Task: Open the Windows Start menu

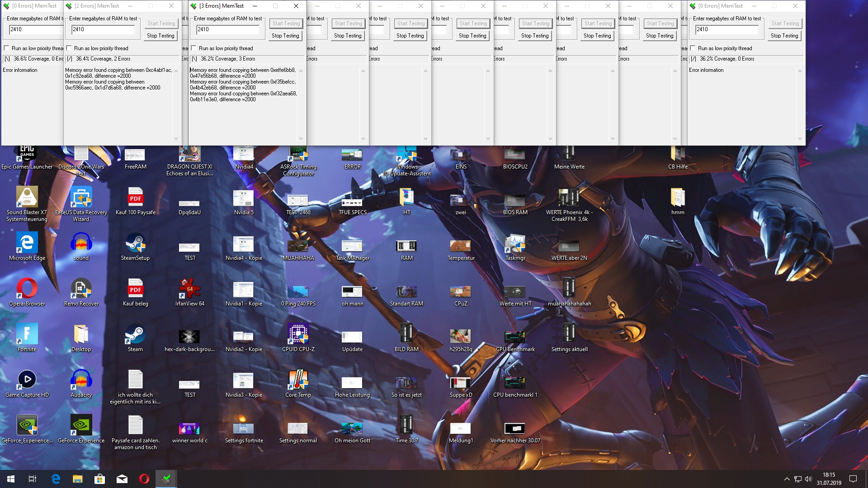Action: coord(11,479)
